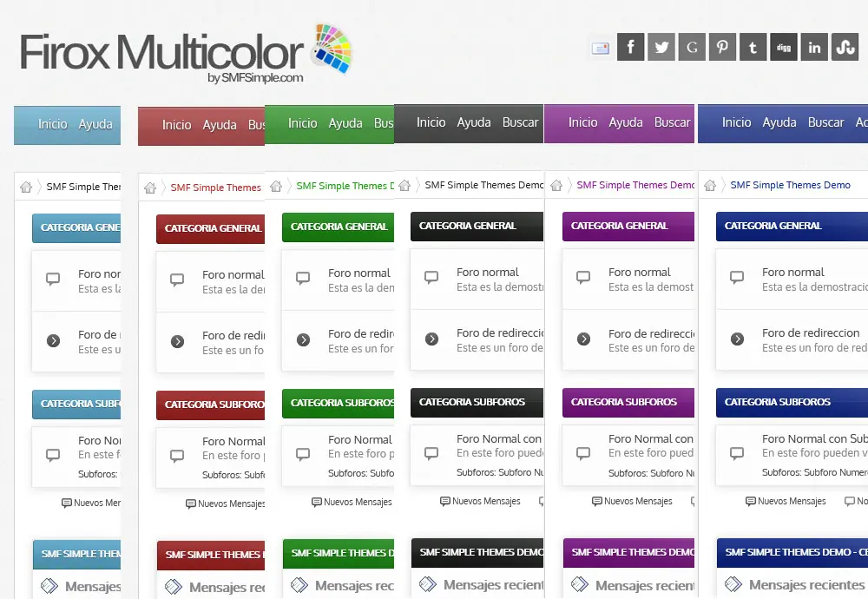868x599 pixels.
Task: Click Foro normal chat icon in light blue theme
Action: tap(53, 279)
